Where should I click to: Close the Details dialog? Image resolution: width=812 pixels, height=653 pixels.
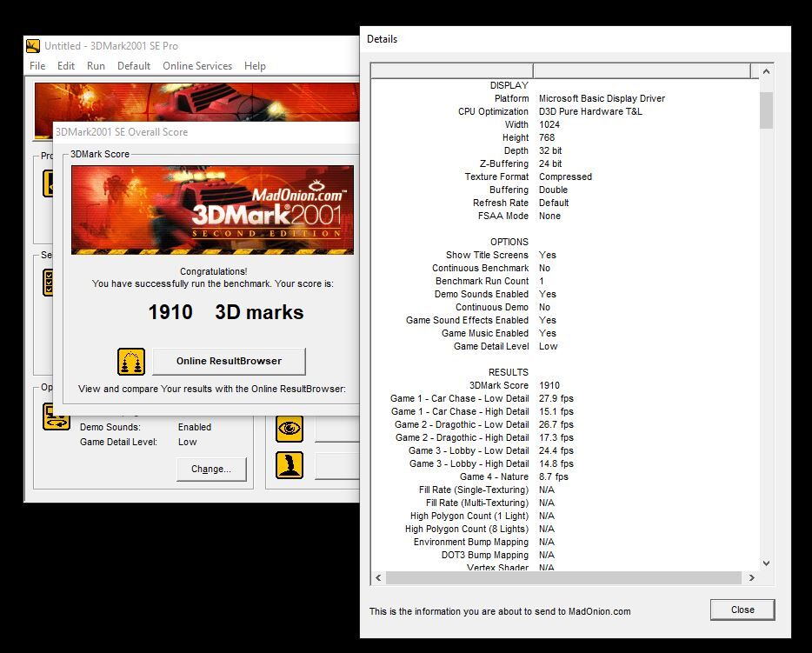click(x=742, y=610)
